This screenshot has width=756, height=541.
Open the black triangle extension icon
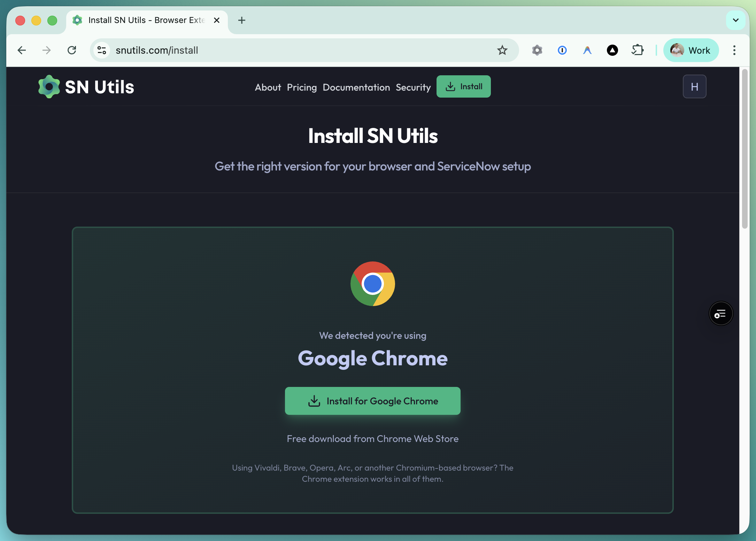pos(612,50)
